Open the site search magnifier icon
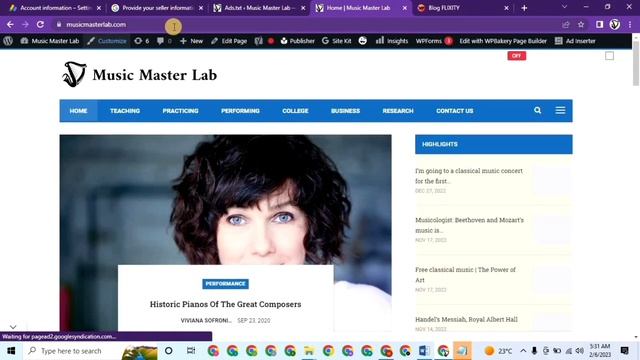Image resolution: width=640 pixels, height=360 pixels. point(538,110)
